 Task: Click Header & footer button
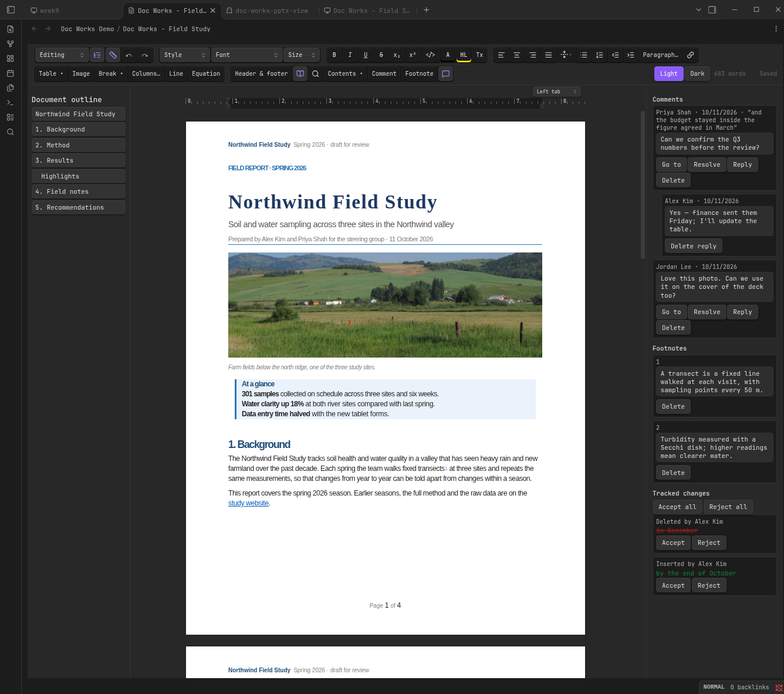coord(261,74)
